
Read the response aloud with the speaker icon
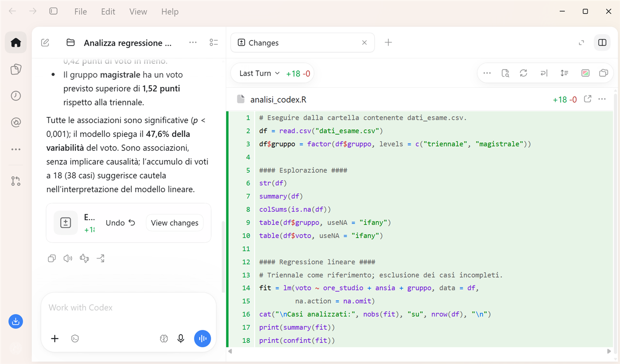68,259
